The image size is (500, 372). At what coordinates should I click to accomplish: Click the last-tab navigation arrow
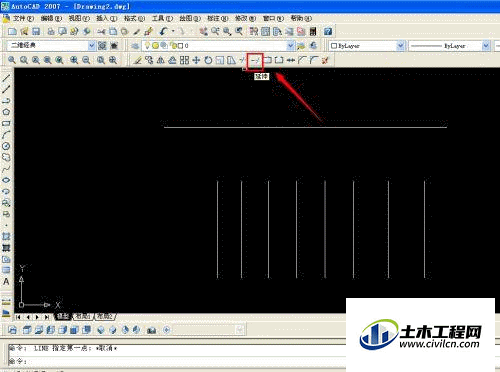47,317
